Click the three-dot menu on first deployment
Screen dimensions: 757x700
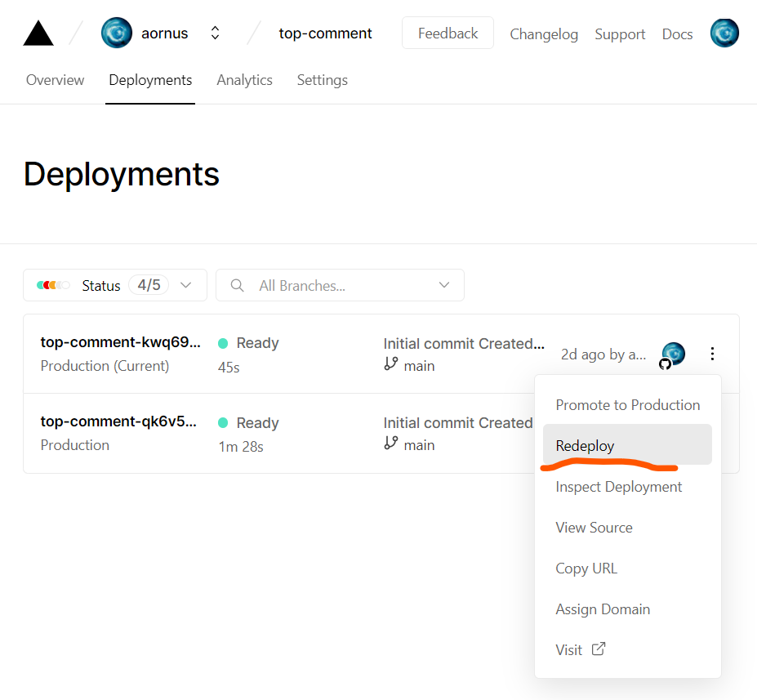click(x=712, y=354)
